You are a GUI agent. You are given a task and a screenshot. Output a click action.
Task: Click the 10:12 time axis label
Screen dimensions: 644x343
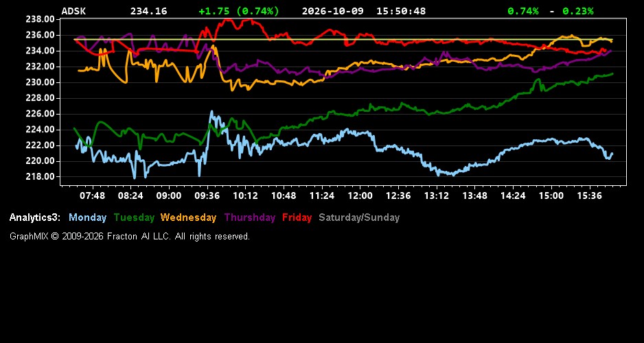(245, 196)
